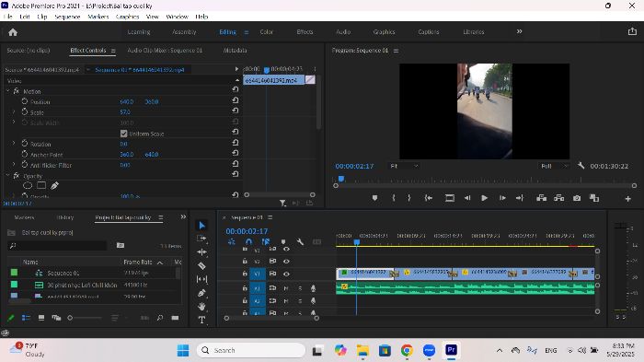Open the Sequence menu
Viewport: 644px width, 362px height.
[67, 17]
